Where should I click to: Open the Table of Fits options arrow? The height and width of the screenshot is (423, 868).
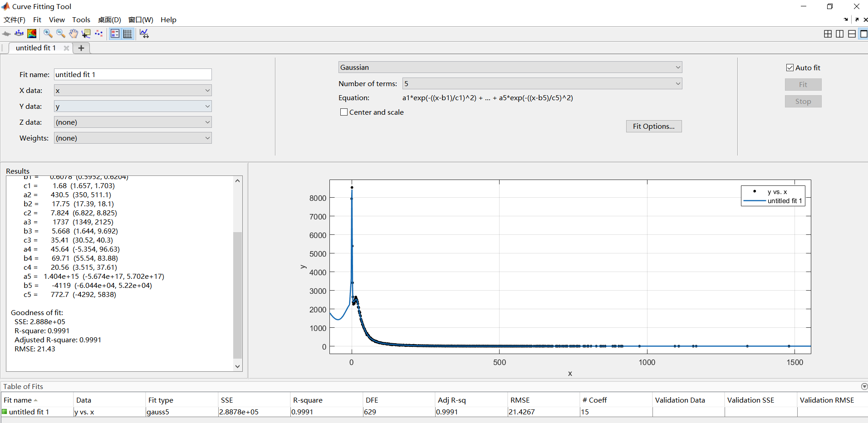864,386
